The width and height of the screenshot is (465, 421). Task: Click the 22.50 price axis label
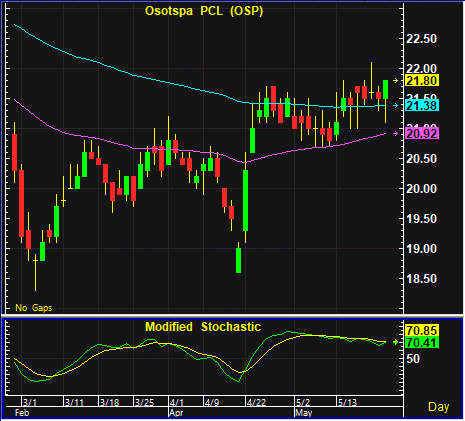coord(421,39)
